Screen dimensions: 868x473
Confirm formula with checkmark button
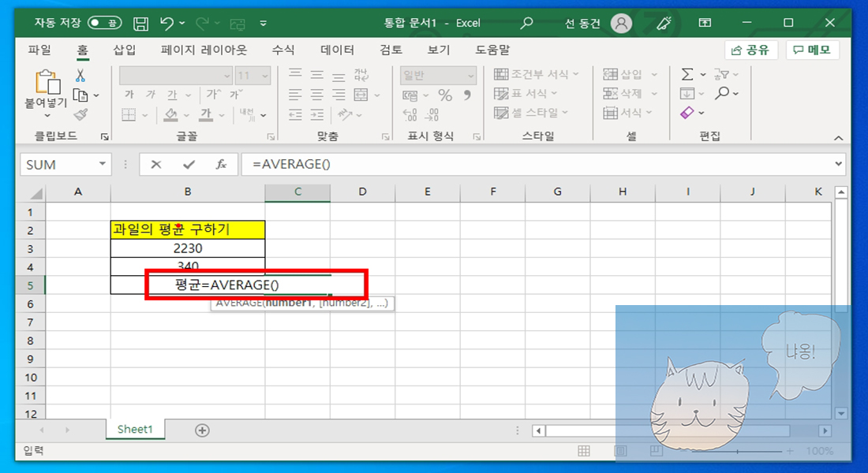(x=189, y=164)
